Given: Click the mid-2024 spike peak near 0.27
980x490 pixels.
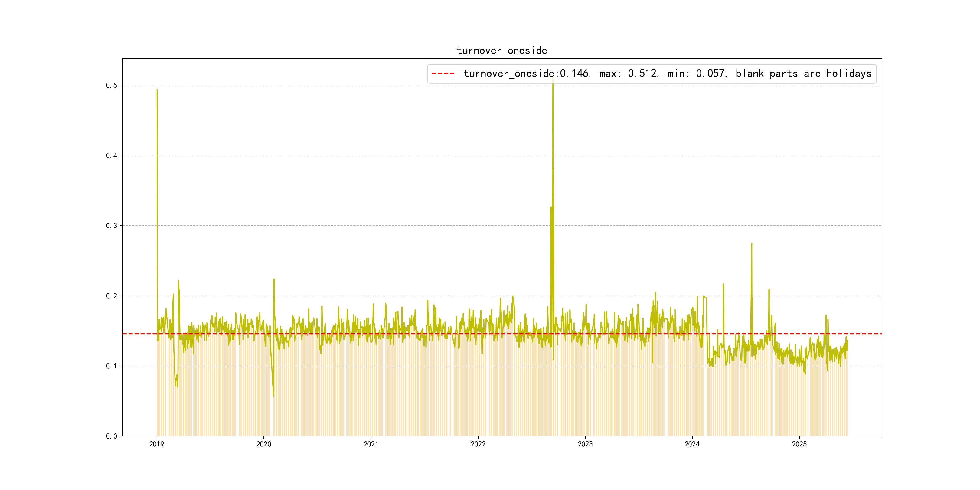Looking at the screenshot, I should pyautogui.click(x=751, y=243).
